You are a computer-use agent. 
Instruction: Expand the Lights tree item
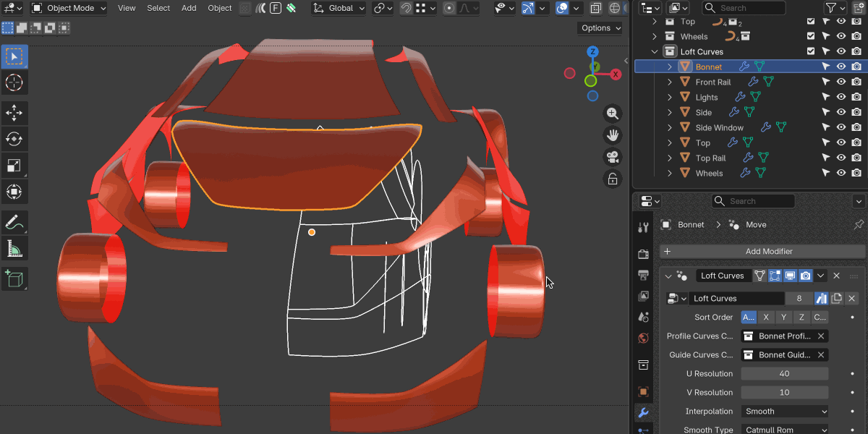pos(670,97)
